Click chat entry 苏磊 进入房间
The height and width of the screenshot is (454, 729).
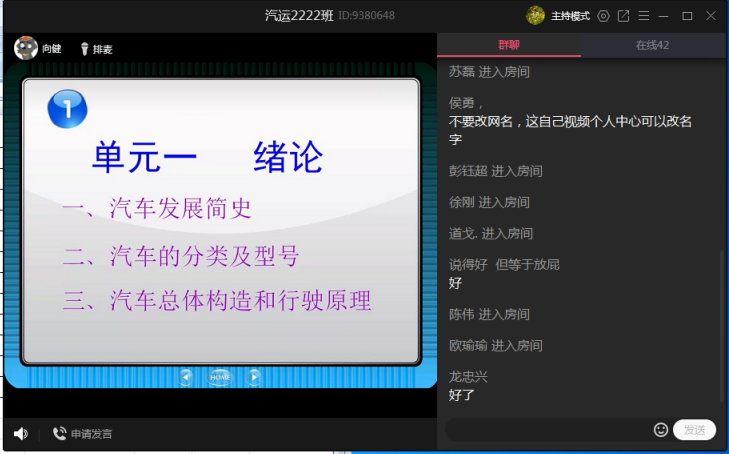489,72
